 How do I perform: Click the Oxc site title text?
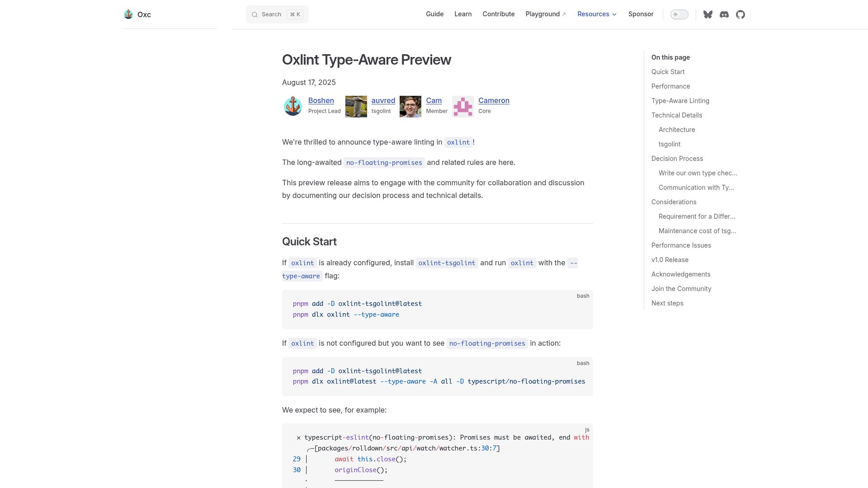click(144, 14)
